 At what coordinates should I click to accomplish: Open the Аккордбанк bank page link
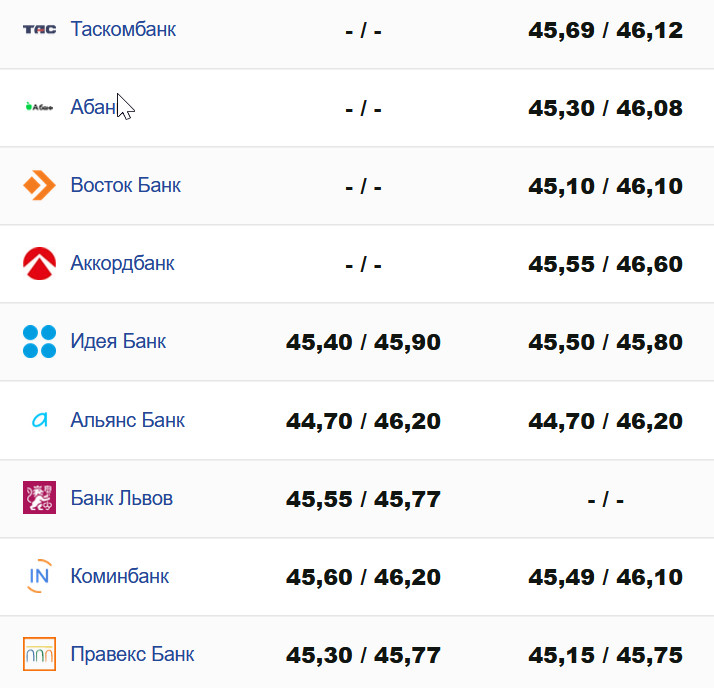click(x=123, y=263)
